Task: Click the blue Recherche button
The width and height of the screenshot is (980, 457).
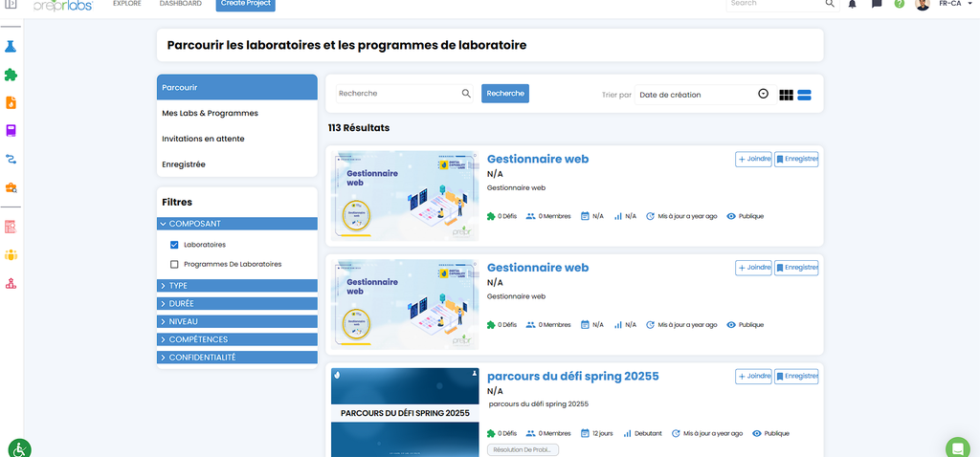Action: coord(505,94)
